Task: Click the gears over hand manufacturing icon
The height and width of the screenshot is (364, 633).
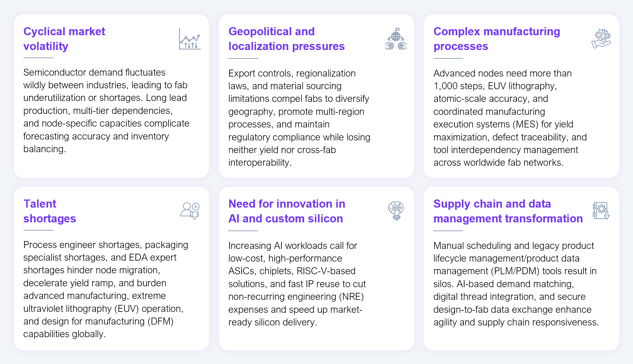Action: pos(601,39)
